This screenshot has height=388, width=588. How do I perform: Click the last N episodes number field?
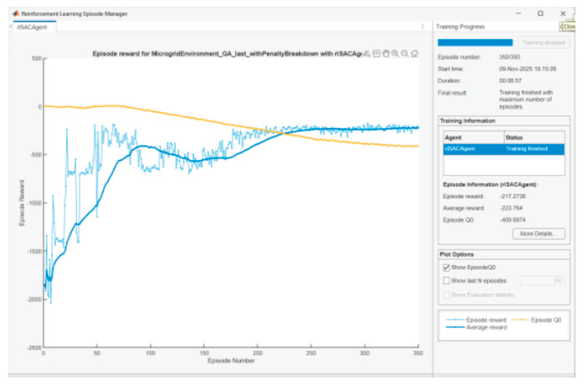pyautogui.click(x=542, y=281)
